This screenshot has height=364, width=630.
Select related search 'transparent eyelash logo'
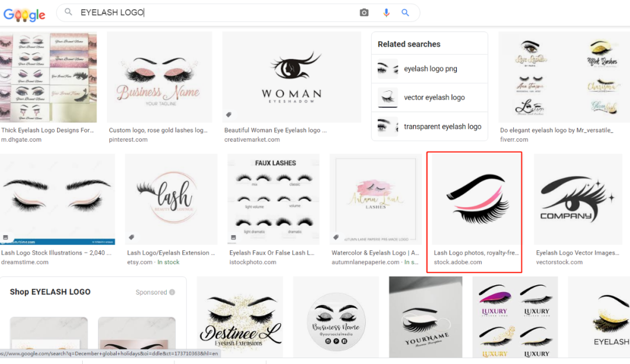click(x=429, y=127)
